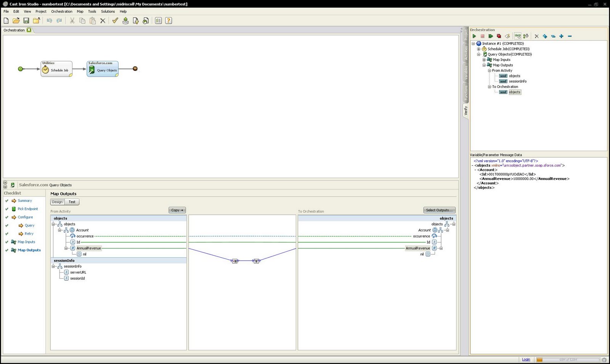Screen dimensions: 610x364
Task: Collapse the sessionInfo node in From Activity pane
Action: [53, 267]
